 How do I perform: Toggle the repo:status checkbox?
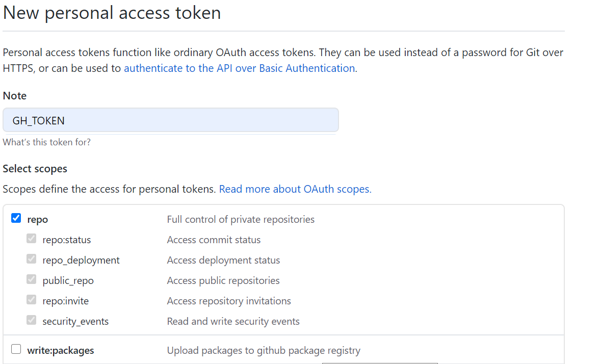coord(32,239)
